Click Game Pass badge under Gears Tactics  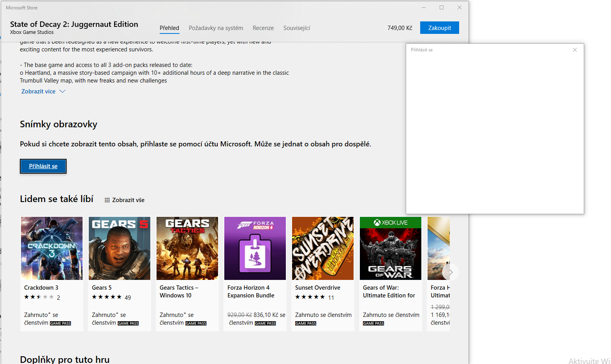coord(196,324)
